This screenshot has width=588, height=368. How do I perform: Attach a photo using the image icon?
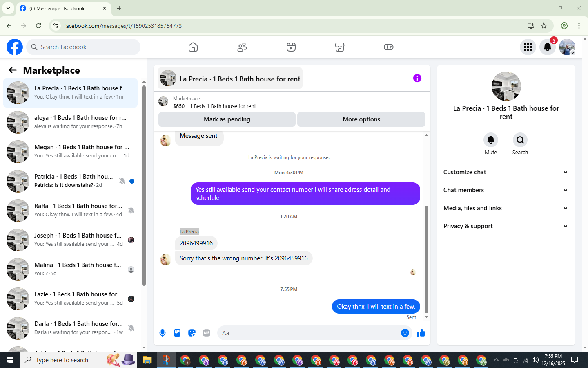tap(177, 333)
